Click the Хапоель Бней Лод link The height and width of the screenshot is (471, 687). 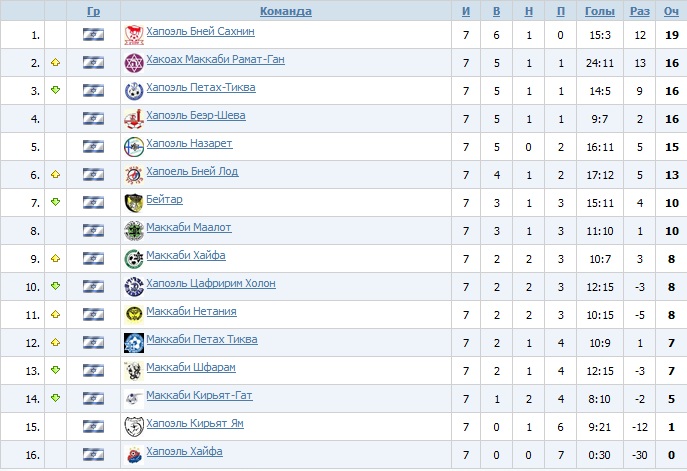192,172
